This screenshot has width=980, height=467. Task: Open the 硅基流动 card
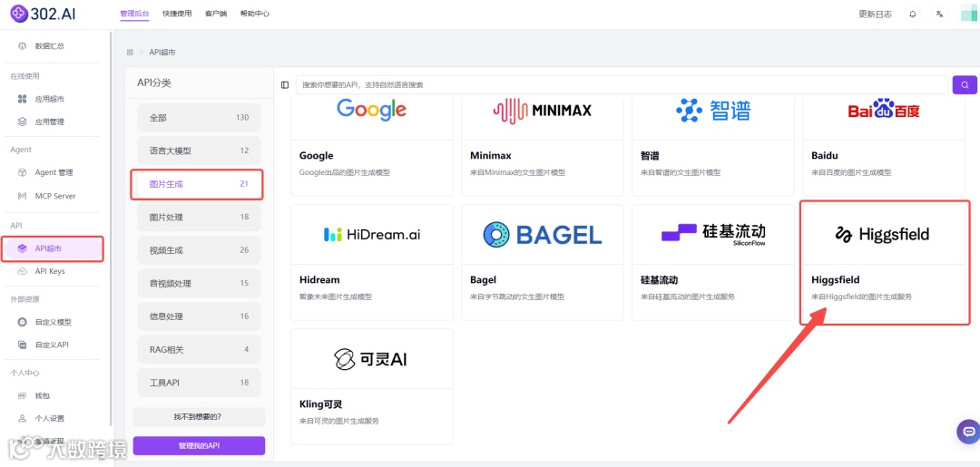point(713,262)
